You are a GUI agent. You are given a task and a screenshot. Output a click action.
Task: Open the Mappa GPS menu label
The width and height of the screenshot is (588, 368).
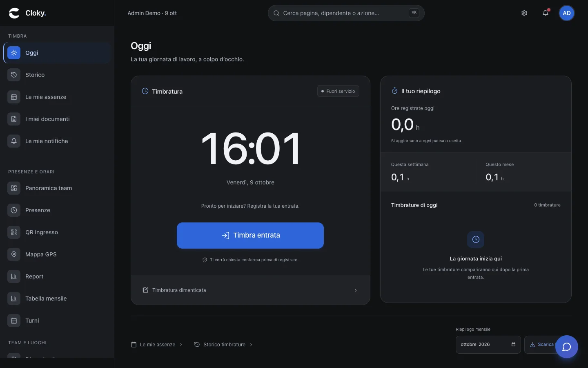pyautogui.click(x=41, y=254)
